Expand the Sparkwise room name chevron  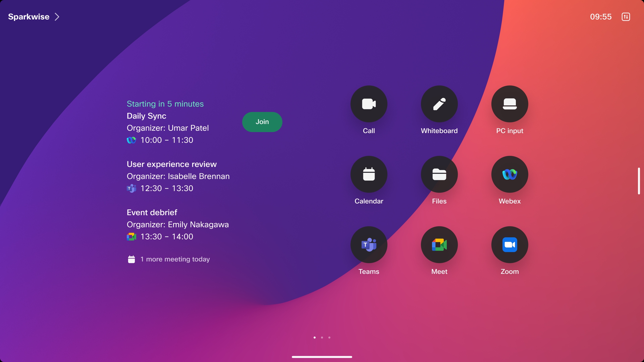(x=57, y=16)
